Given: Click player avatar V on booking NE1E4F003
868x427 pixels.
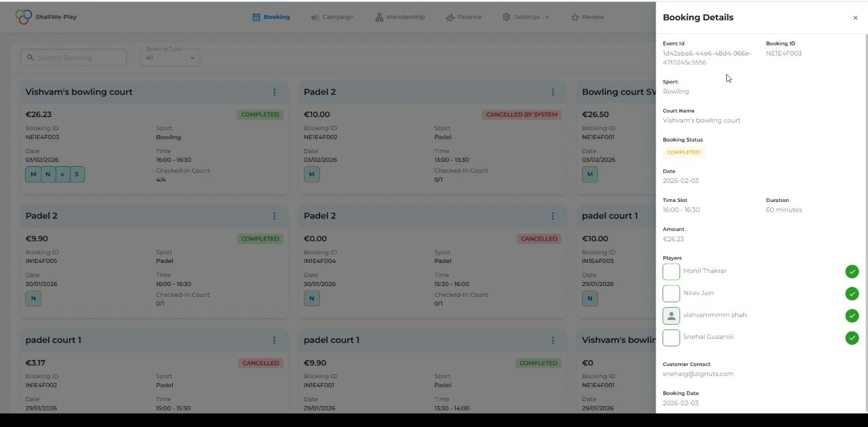Looking at the screenshot, I should click(x=62, y=174).
